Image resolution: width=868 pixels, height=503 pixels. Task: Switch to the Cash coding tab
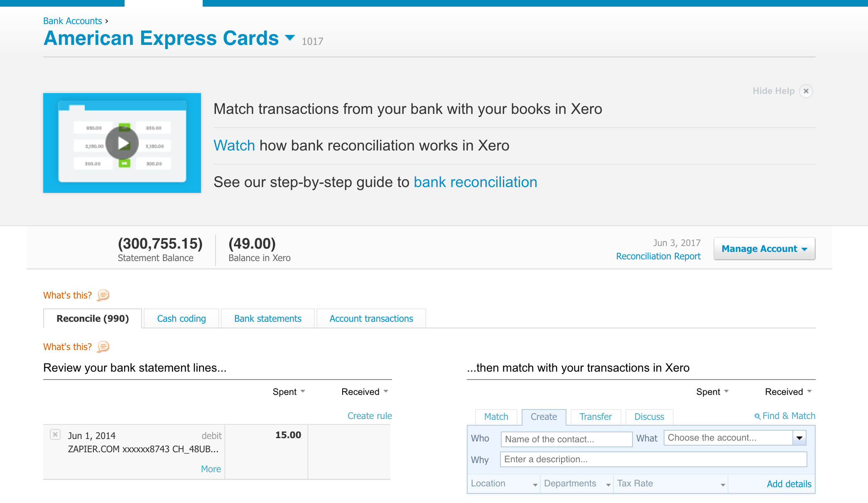coord(181,318)
